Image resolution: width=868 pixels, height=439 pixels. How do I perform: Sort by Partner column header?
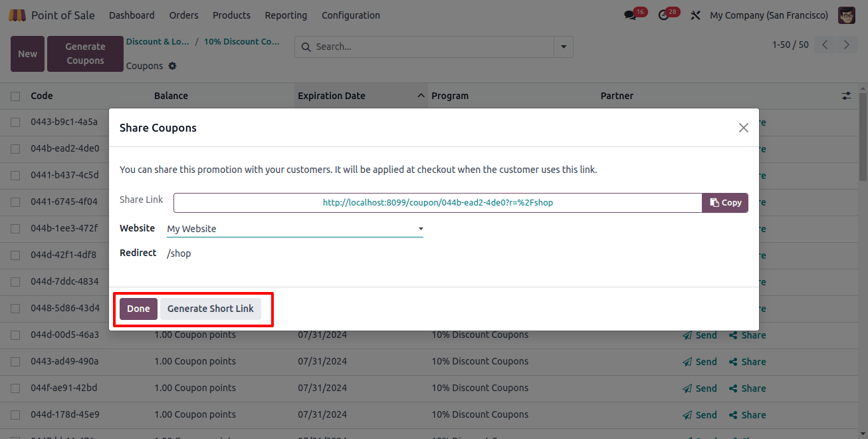(617, 96)
